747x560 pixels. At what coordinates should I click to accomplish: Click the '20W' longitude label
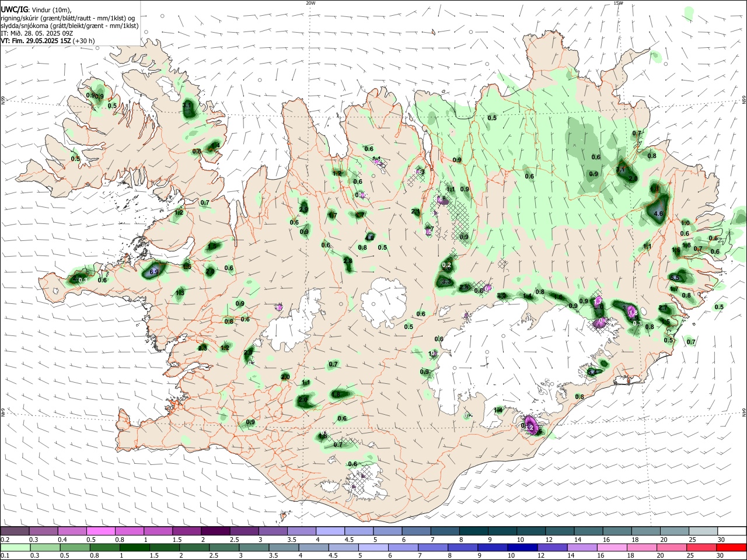[x=310, y=3]
